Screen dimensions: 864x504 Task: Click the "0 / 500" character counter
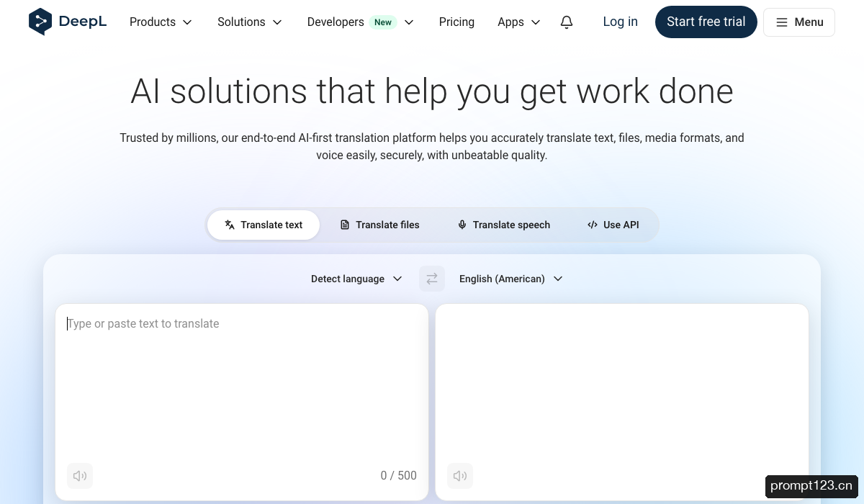[x=398, y=475]
